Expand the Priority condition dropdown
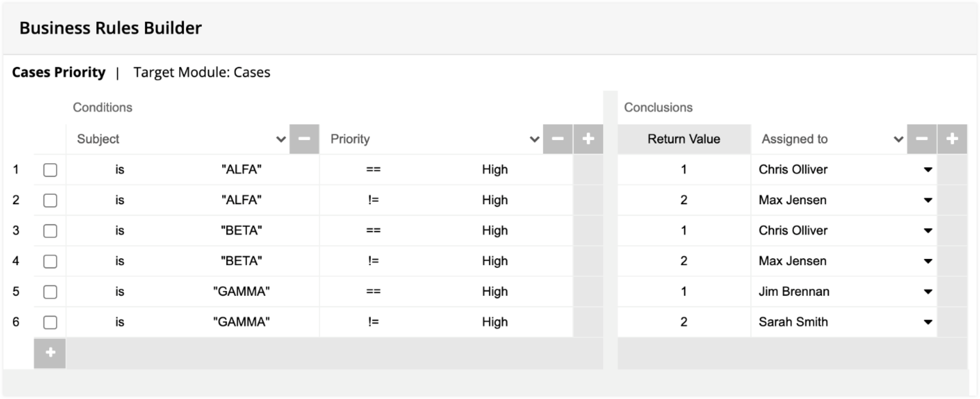 [534, 139]
